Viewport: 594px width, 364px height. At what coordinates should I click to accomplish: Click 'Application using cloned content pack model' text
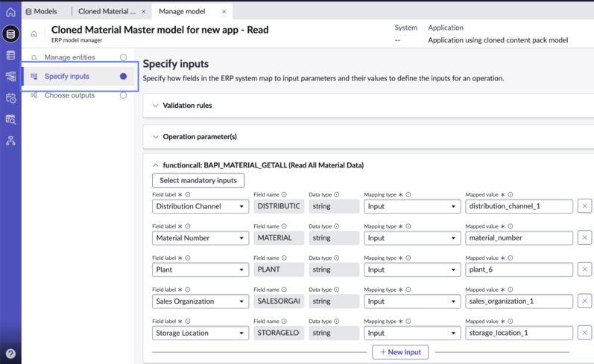(498, 40)
